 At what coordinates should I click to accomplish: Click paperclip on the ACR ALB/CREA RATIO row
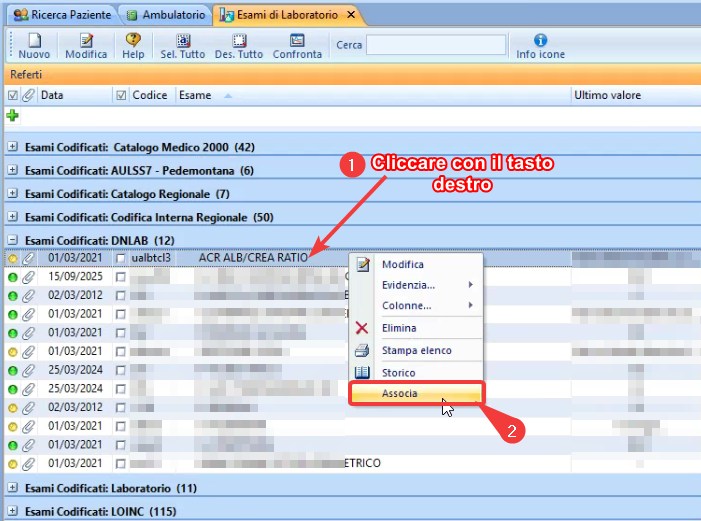[x=28, y=258]
